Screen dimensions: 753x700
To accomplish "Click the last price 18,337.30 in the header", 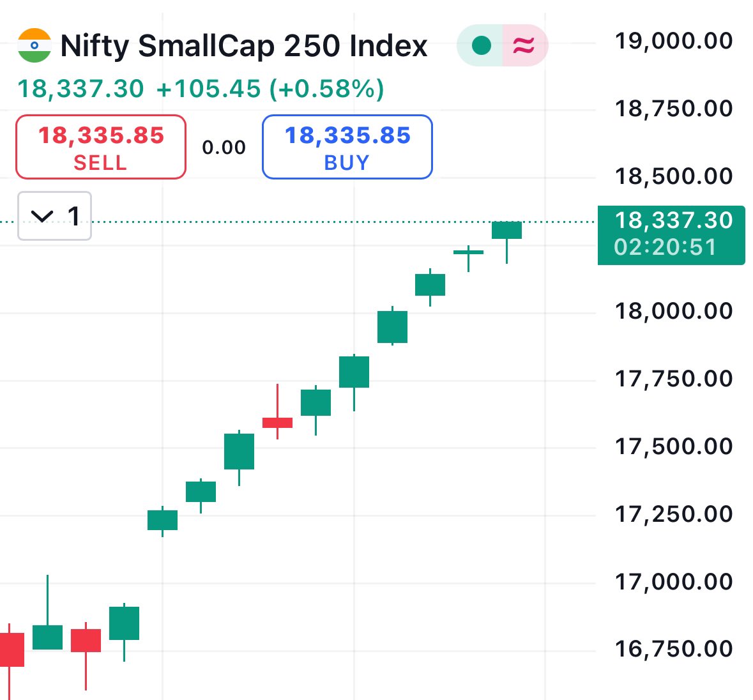I will pyautogui.click(x=80, y=89).
